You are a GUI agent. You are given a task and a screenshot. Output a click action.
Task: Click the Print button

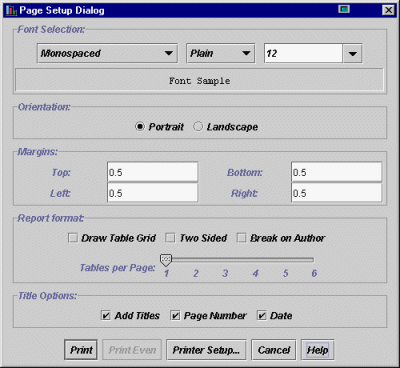[81, 350]
